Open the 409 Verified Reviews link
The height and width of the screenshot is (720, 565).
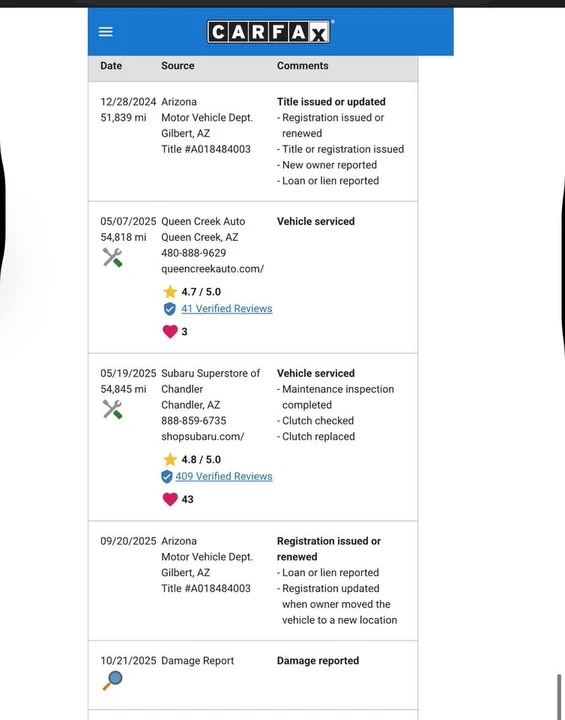click(224, 476)
